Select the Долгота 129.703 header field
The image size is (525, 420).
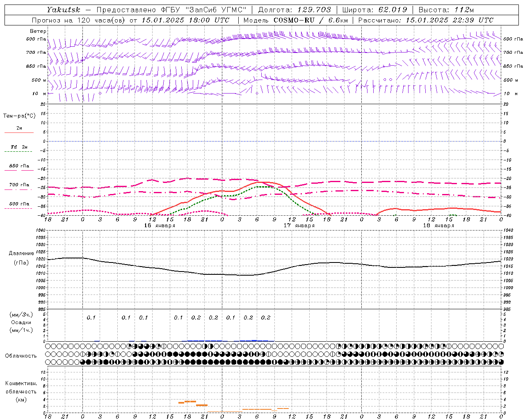tap(294, 10)
